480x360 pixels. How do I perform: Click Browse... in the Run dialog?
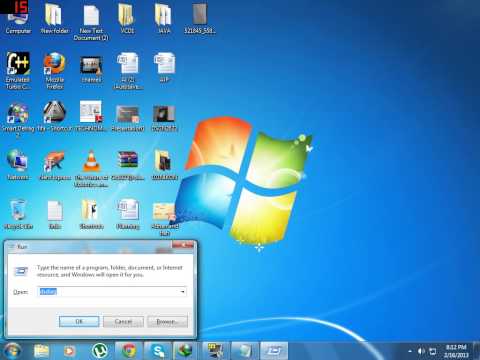pyautogui.click(x=167, y=321)
